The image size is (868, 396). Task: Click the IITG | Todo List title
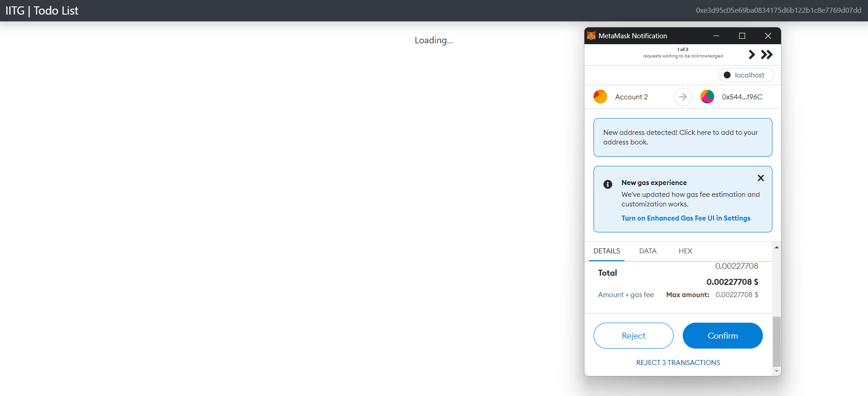(x=42, y=10)
